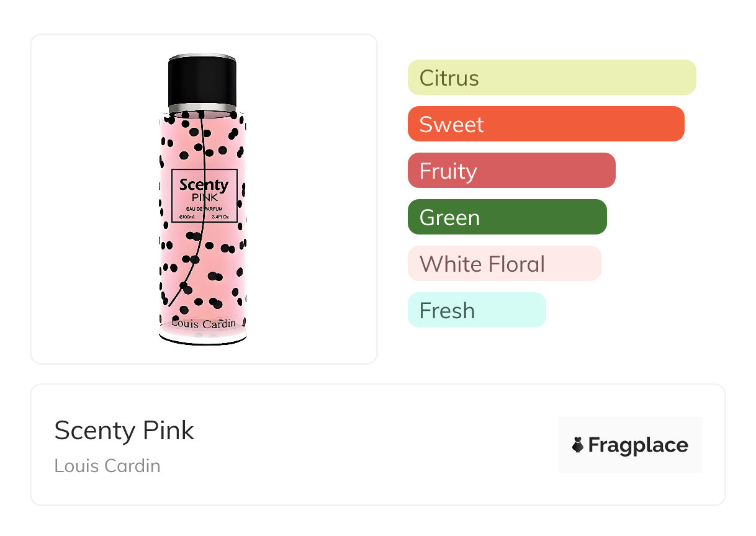The image size is (756, 536).
Task: Open the Louis Cardin brand subtitle link
Action: tap(107, 465)
